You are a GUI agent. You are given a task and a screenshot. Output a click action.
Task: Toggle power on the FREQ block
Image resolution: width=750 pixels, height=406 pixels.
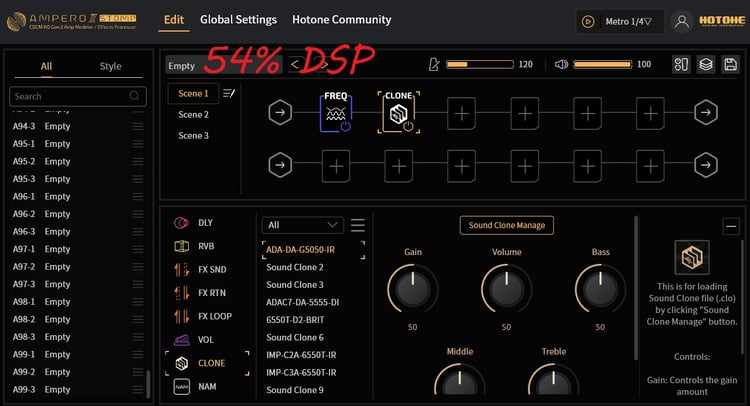(x=345, y=126)
